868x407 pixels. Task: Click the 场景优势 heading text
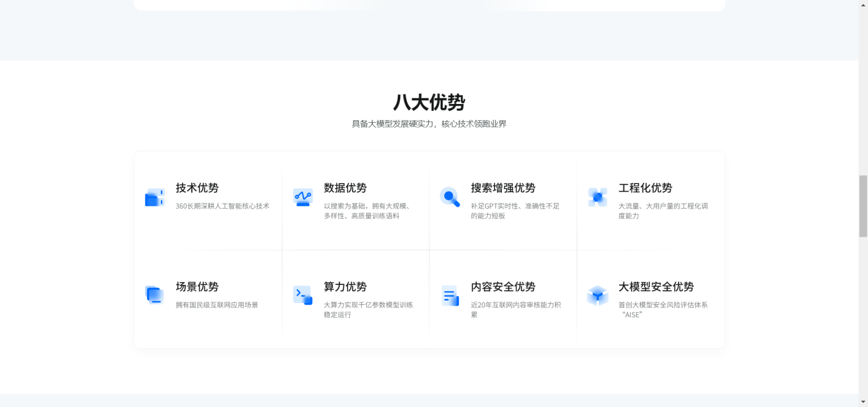197,287
